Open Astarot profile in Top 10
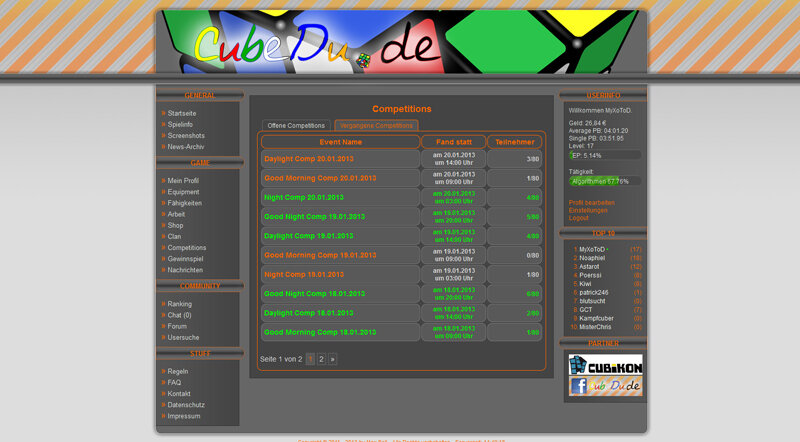The width and height of the screenshot is (800, 442). [x=589, y=267]
